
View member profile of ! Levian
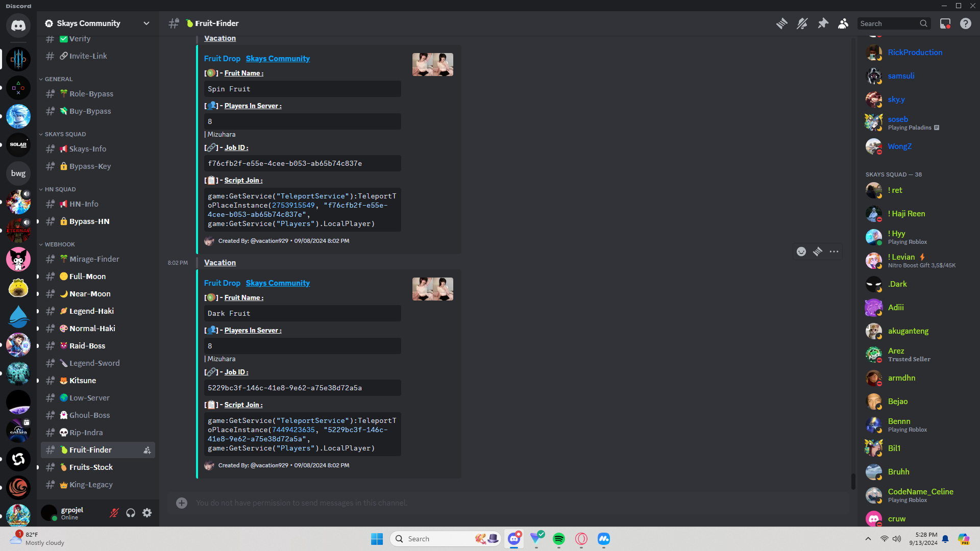916,261
